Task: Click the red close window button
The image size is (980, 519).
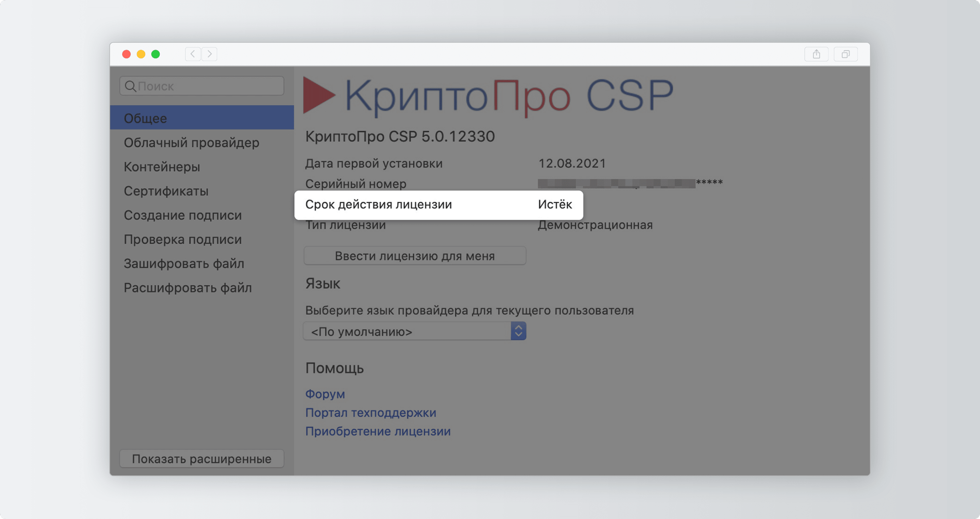Action: (x=127, y=54)
